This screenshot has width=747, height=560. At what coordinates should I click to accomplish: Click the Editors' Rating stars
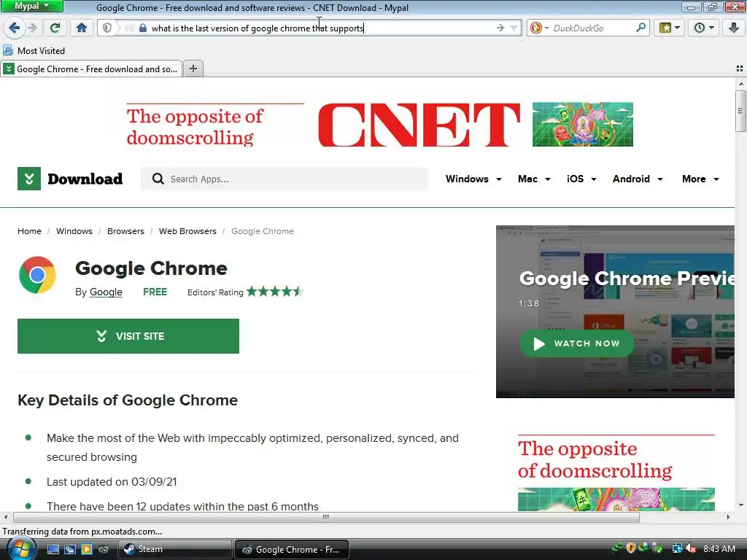click(x=274, y=292)
